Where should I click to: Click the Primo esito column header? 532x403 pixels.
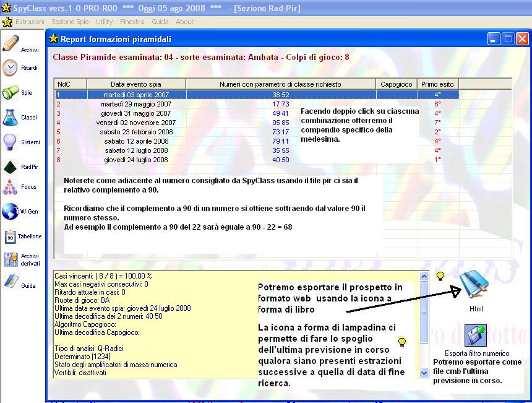[438, 84]
